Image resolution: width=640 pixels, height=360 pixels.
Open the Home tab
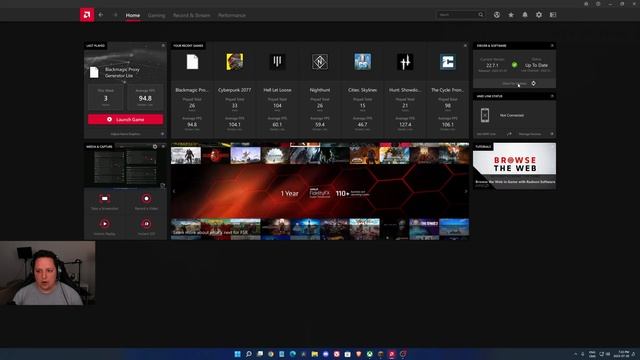(133, 15)
